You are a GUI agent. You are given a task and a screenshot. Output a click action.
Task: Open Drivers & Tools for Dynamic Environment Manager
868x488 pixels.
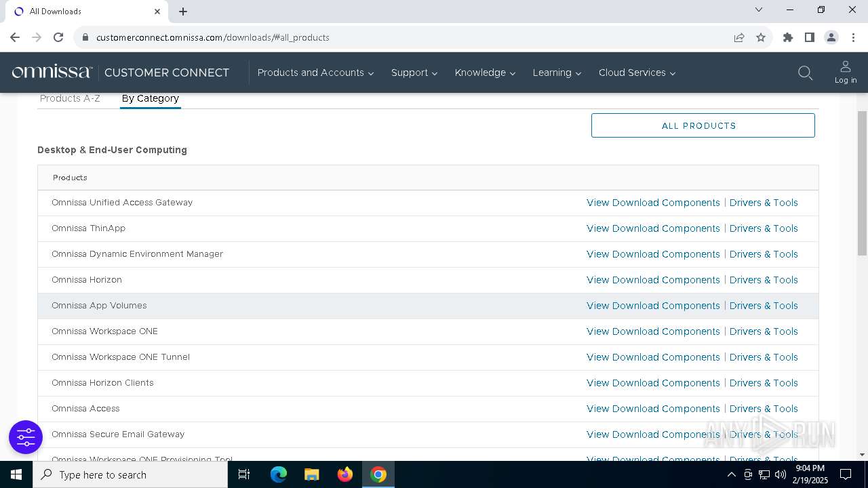coord(764,254)
